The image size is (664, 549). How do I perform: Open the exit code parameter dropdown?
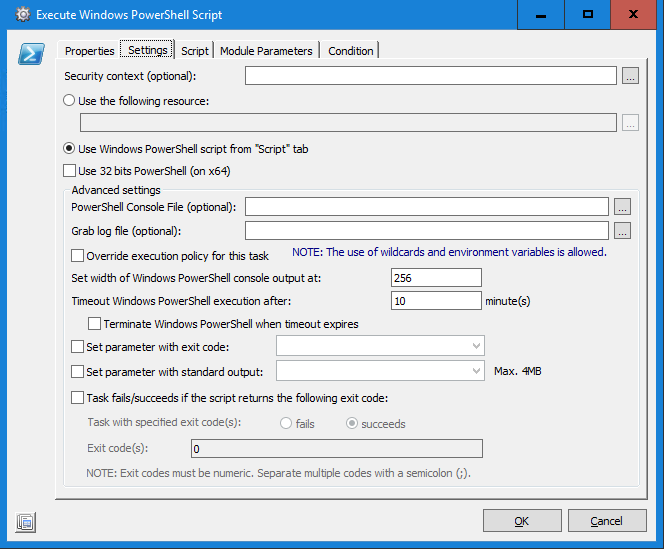[380, 346]
